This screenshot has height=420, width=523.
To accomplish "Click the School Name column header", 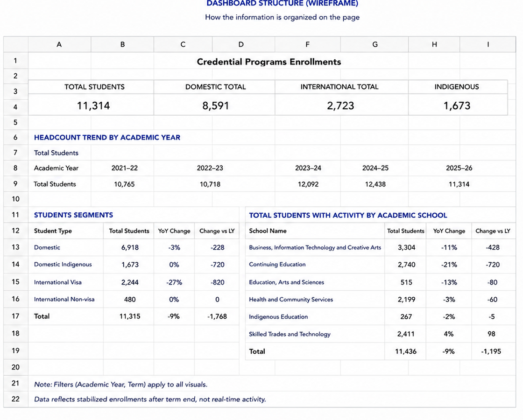I will pyautogui.click(x=268, y=231).
